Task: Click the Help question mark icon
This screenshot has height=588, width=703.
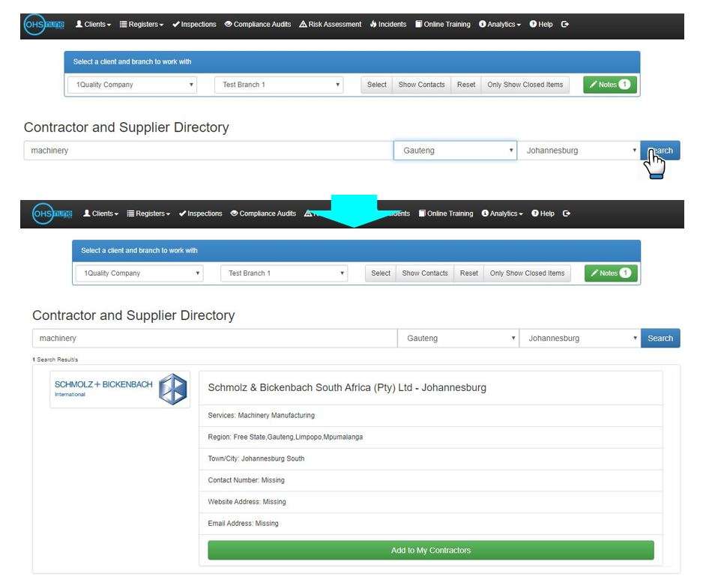Action: click(531, 23)
